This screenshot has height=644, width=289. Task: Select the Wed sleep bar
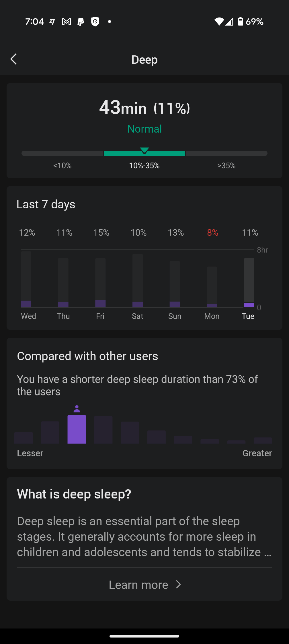26,279
